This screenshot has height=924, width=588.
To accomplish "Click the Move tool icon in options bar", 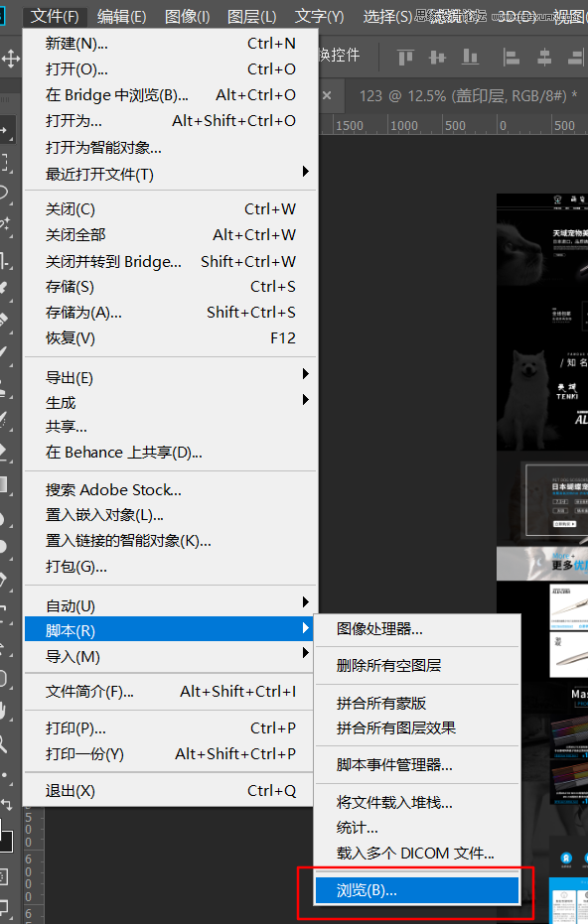I will click(x=10, y=59).
